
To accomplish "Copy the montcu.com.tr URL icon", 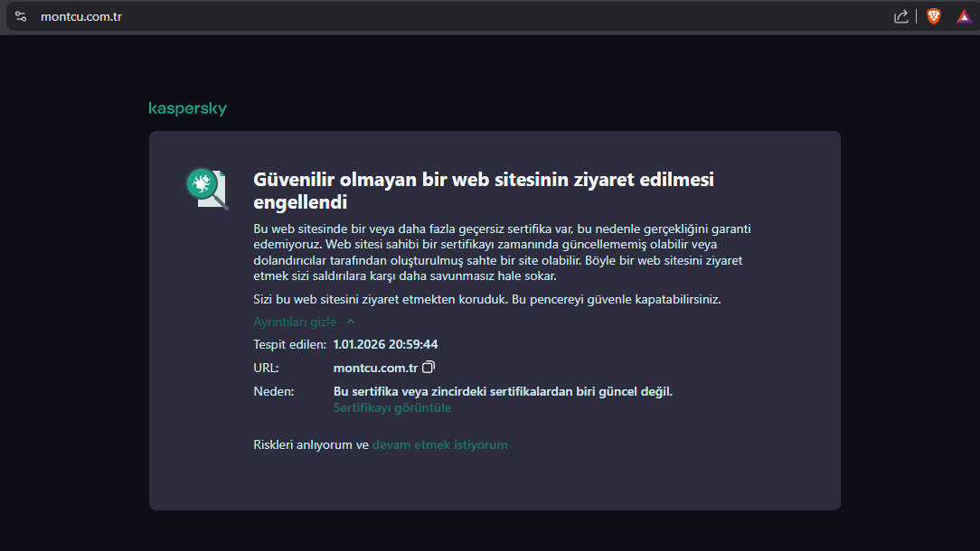I will 429,368.
